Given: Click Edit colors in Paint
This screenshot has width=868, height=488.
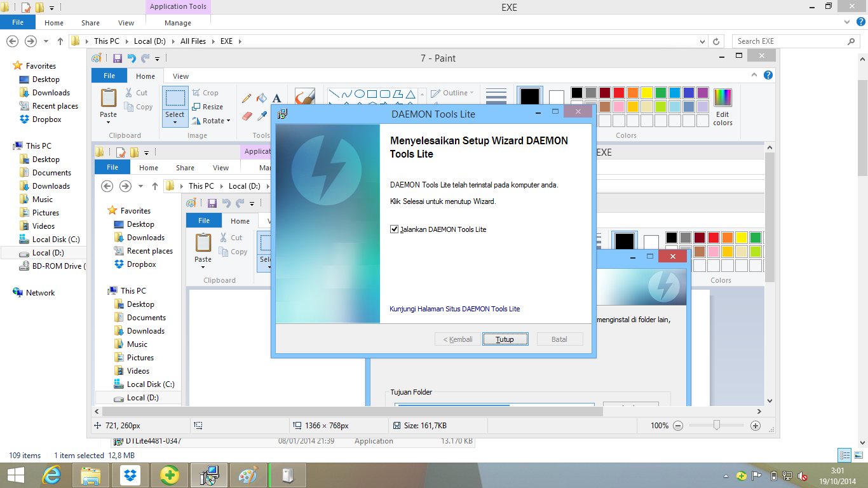Looking at the screenshot, I should 722,107.
